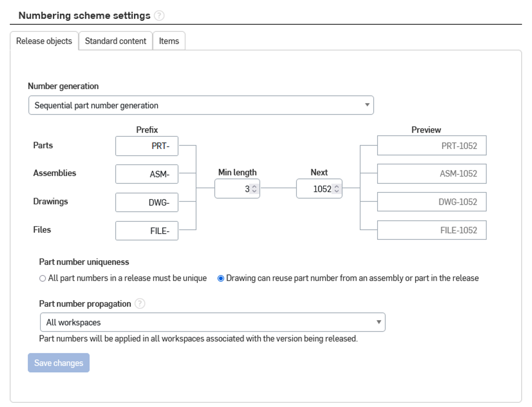
Task: Increment the Next value to 1053
Action: click(336, 186)
